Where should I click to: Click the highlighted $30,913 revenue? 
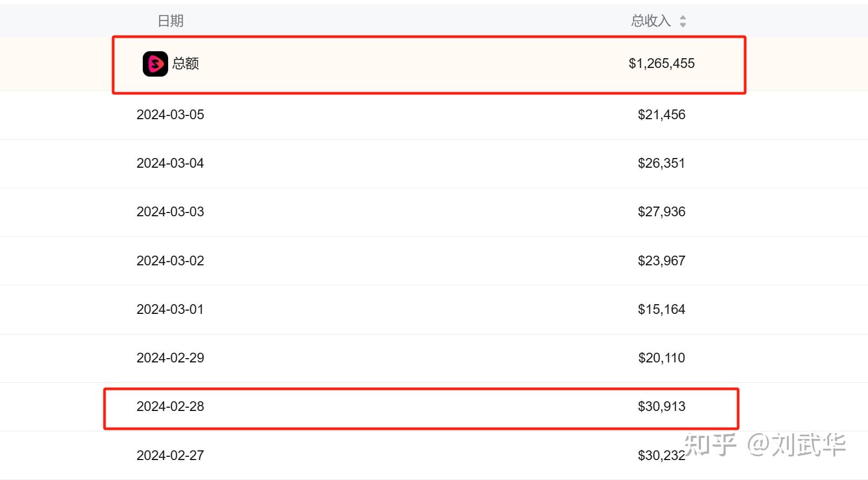[661, 406]
